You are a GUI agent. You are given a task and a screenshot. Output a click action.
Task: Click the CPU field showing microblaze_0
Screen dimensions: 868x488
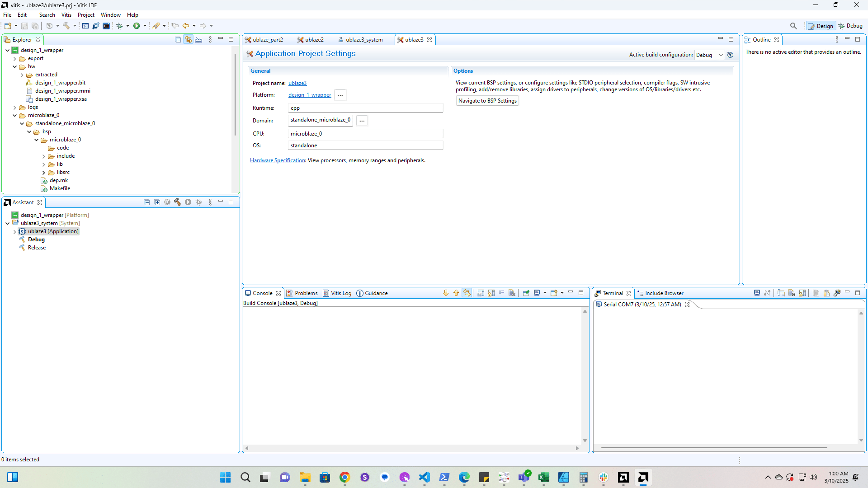pyautogui.click(x=365, y=133)
